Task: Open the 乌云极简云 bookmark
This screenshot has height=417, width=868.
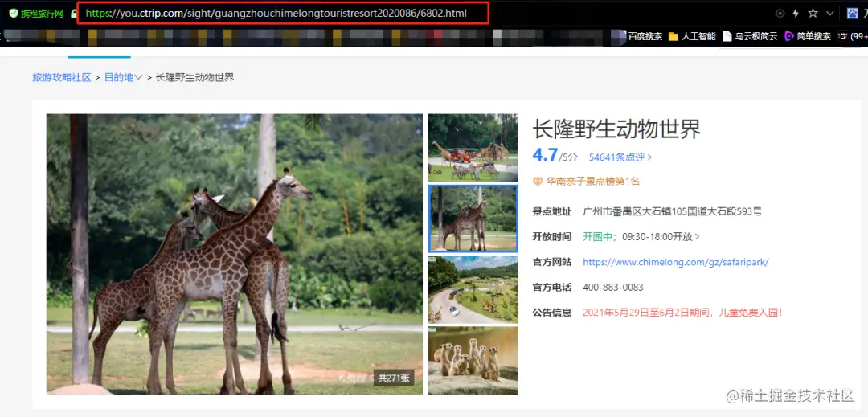Action: click(750, 36)
